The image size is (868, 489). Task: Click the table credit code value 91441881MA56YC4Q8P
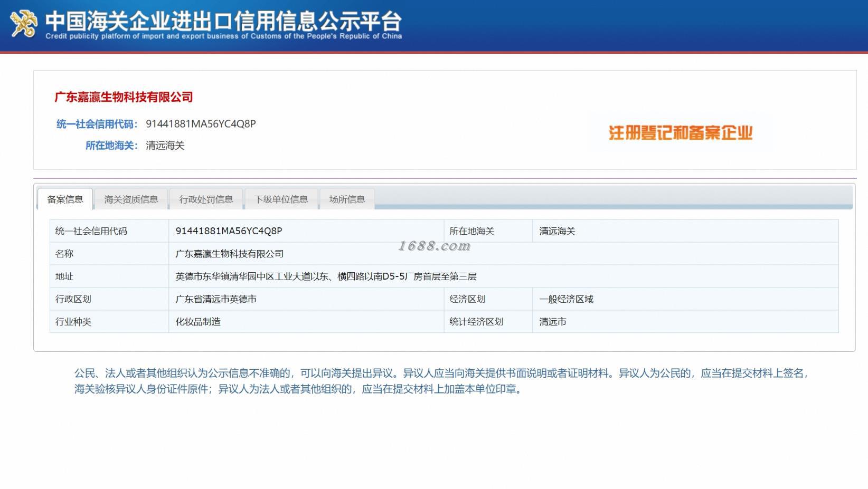[229, 231]
